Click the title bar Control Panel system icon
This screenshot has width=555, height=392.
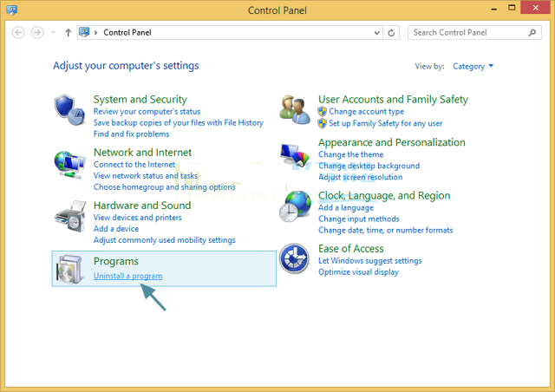[x=11, y=10]
